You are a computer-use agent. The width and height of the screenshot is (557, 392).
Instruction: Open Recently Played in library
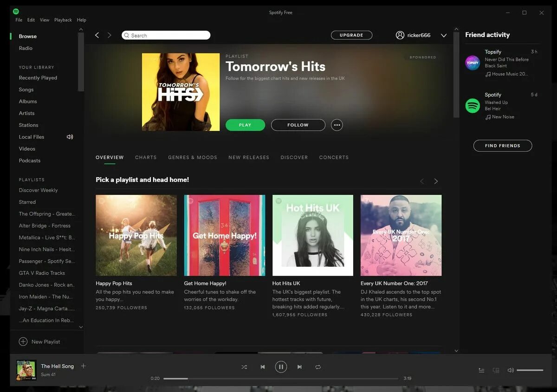[x=38, y=78]
